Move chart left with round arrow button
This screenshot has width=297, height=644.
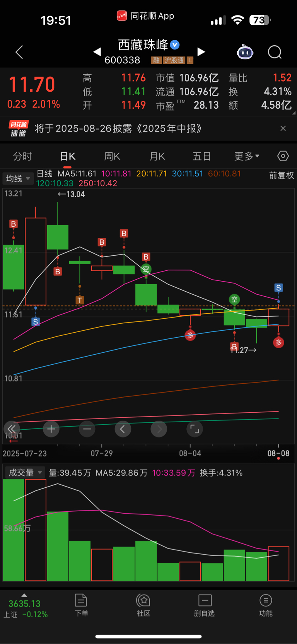(x=123, y=429)
